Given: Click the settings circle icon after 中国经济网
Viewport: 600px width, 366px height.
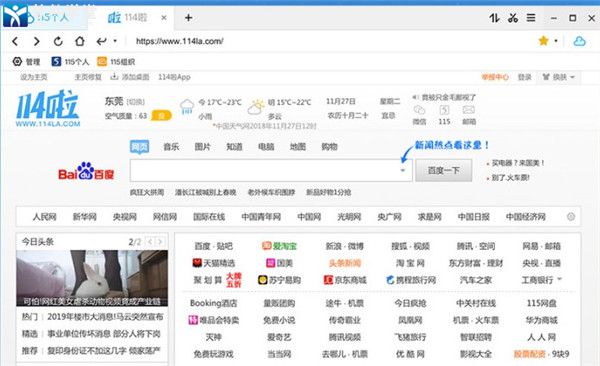Looking at the screenshot, I should tap(571, 217).
